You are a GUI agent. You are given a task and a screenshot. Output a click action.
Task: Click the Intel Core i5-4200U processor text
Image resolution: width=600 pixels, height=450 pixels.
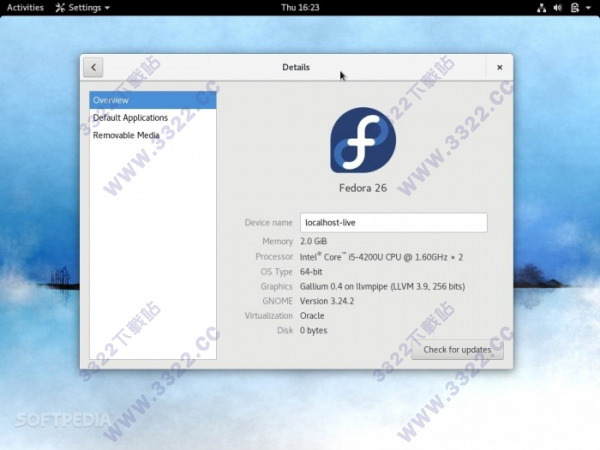pos(381,257)
